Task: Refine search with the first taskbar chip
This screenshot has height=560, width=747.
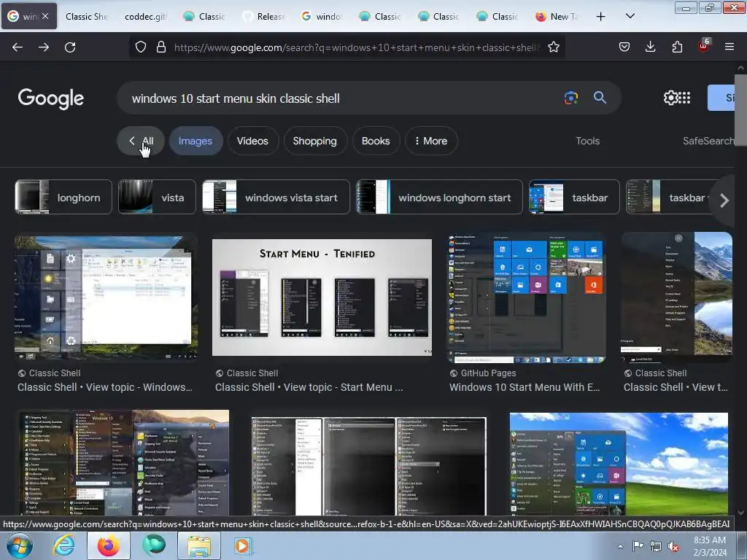Action: coord(574,197)
